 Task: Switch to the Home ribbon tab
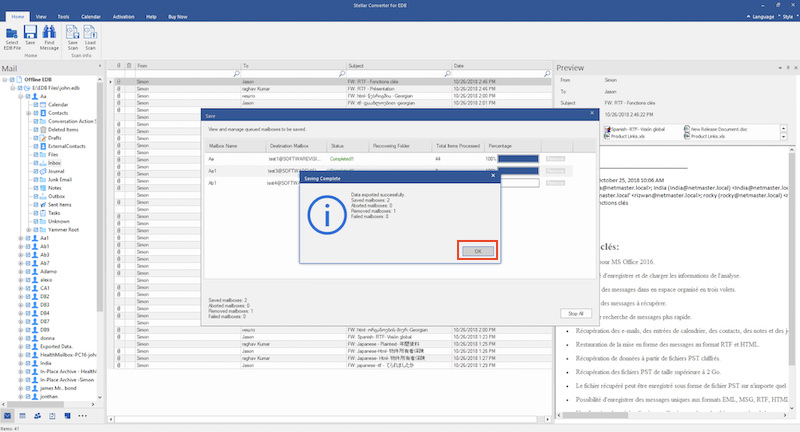point(18,17)
